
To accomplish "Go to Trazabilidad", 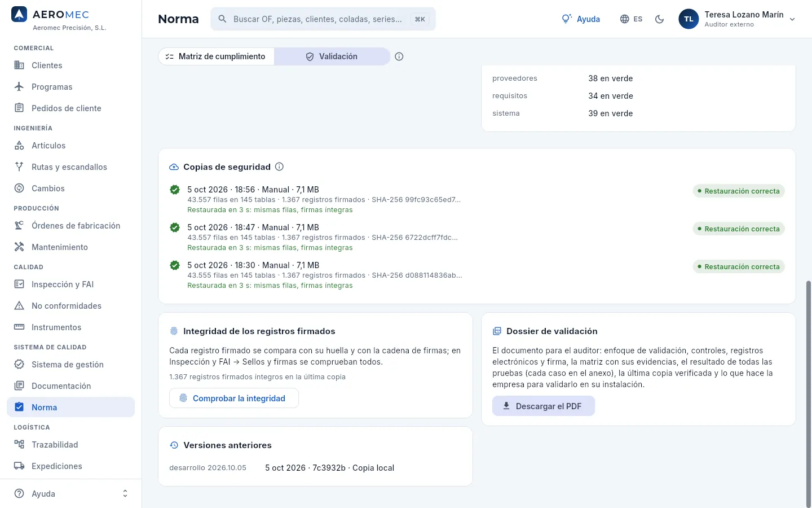I will pyautogui.click(x=70, y=445).
